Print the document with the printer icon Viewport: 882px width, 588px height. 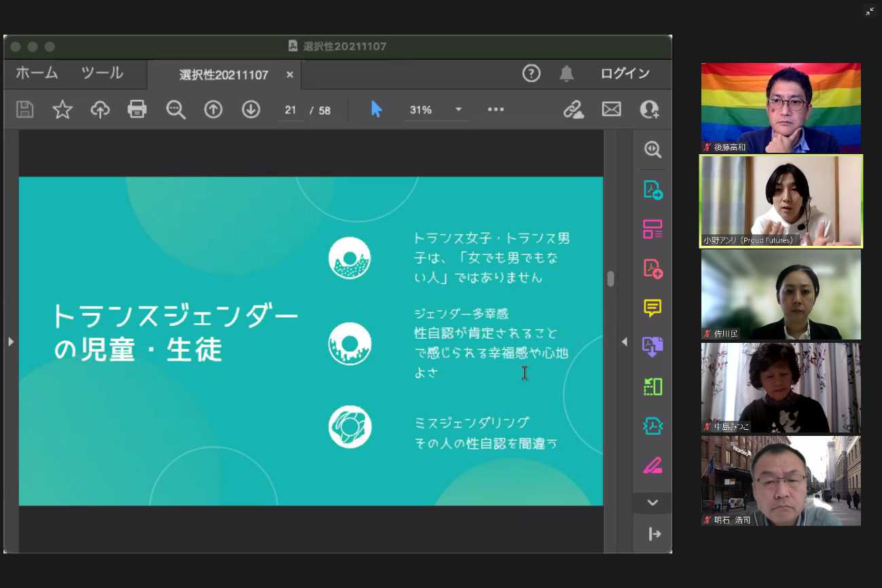pyautogui.click(x=137, y=109)
